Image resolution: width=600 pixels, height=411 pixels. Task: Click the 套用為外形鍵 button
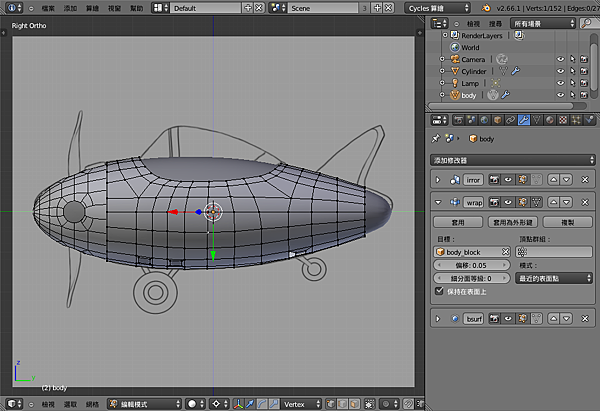[x=513, y=222]
